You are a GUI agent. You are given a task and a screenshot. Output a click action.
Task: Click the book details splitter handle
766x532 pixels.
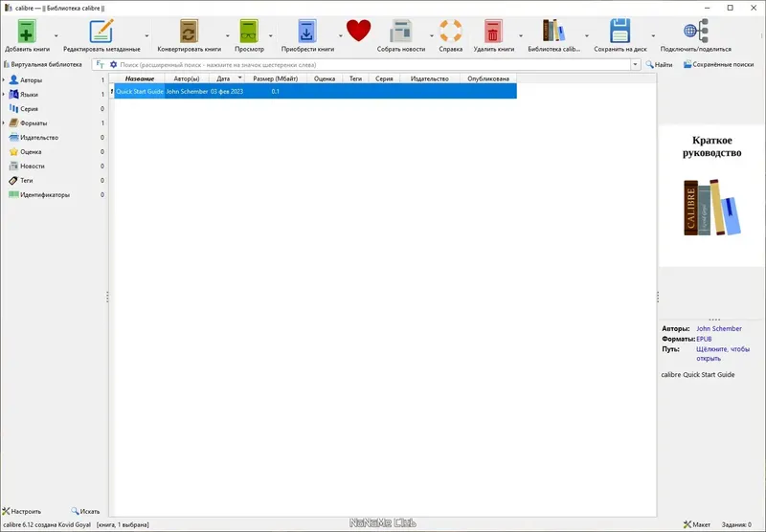tap(658, 297)
